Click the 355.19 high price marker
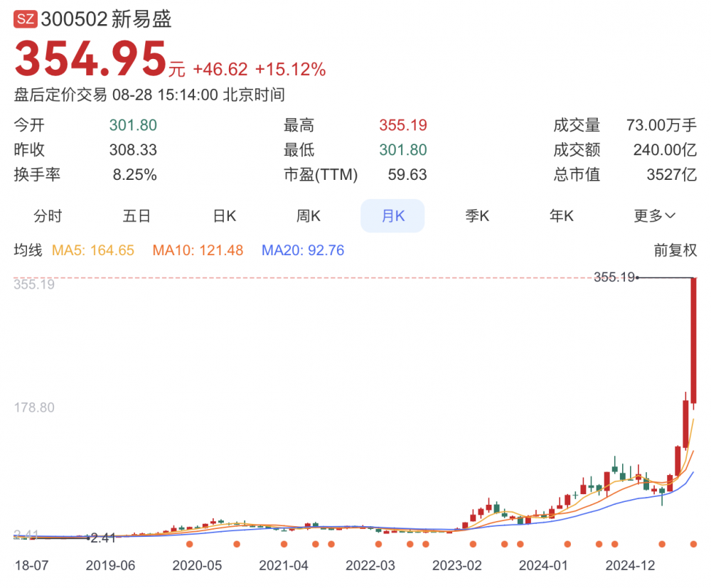This screenshot has height=588, width=711. [x=613, y=277]
